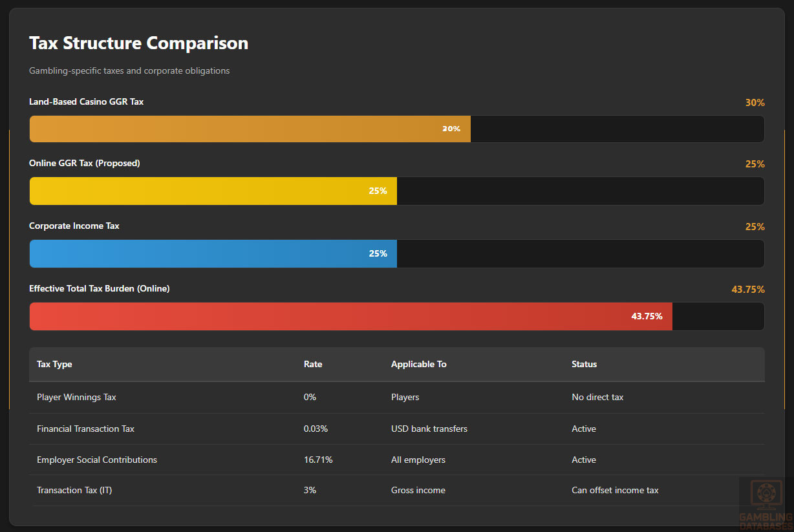Click the Tax Structure Comparison heading
The height and width of the screenshot is (532, 794).
pyautogui.click(x=138, y=43)
